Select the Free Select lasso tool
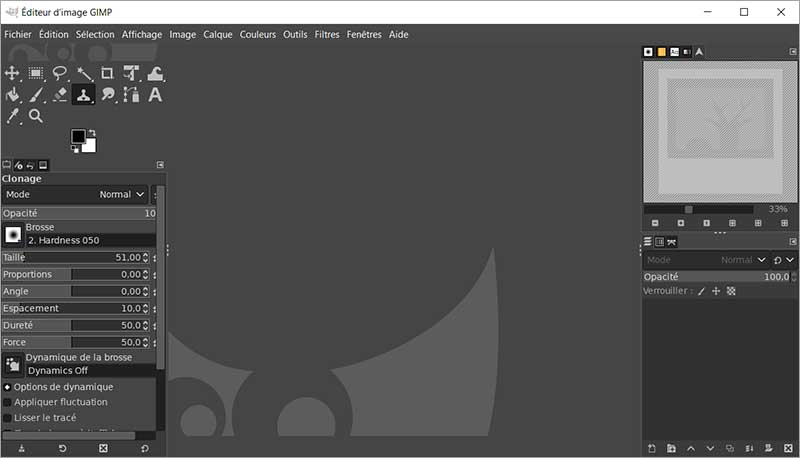Viewport: 800px width, 458px height. point(60,73)
